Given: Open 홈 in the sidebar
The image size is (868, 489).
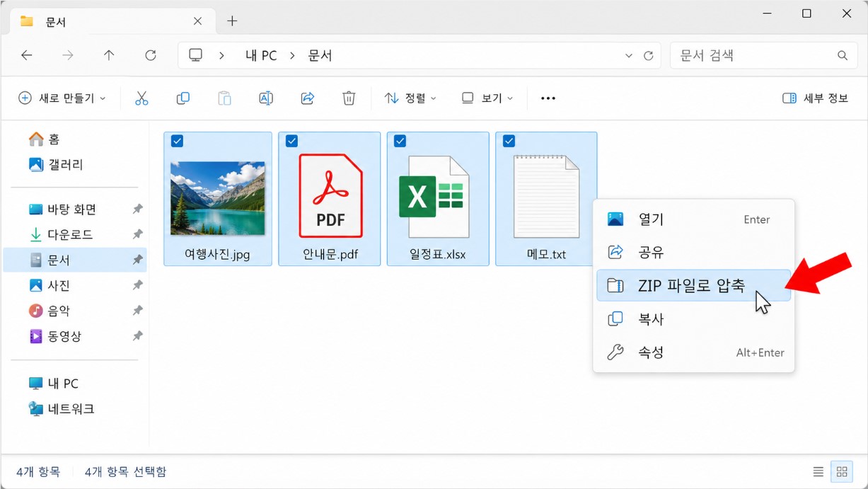Looking at the screenshot, I should tap(74, 139).
